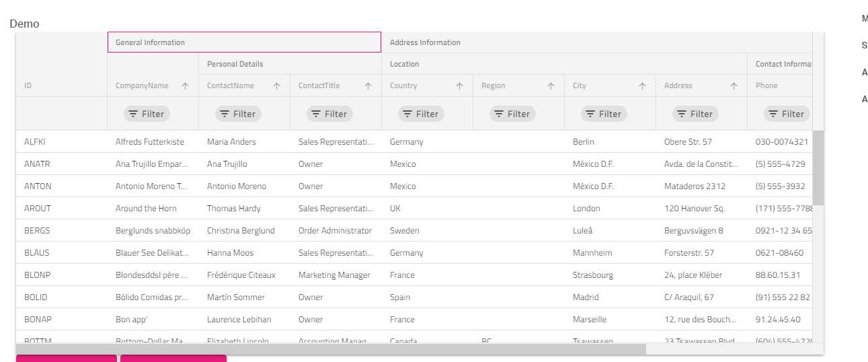This screenshot has height=362, width=868.
Task: Select cell BLAUS in ID column
Action: tap(61, 253)
